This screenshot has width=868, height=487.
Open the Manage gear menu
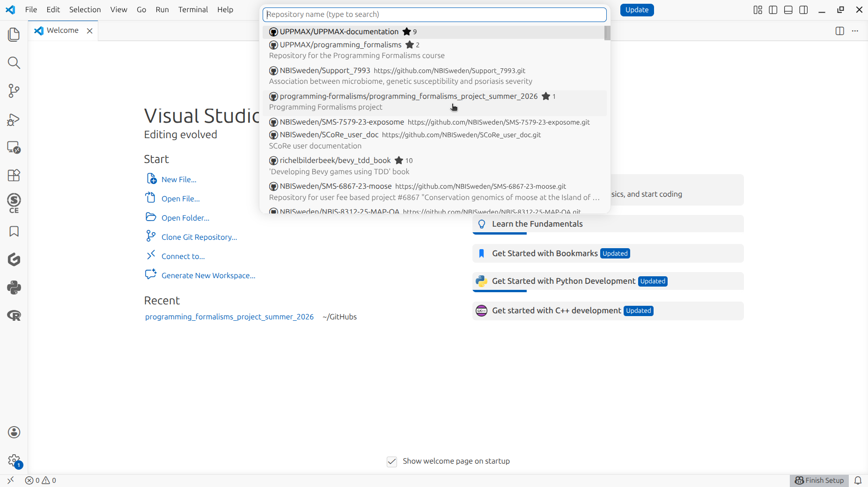pyautogui.click(x=14, y=461)
